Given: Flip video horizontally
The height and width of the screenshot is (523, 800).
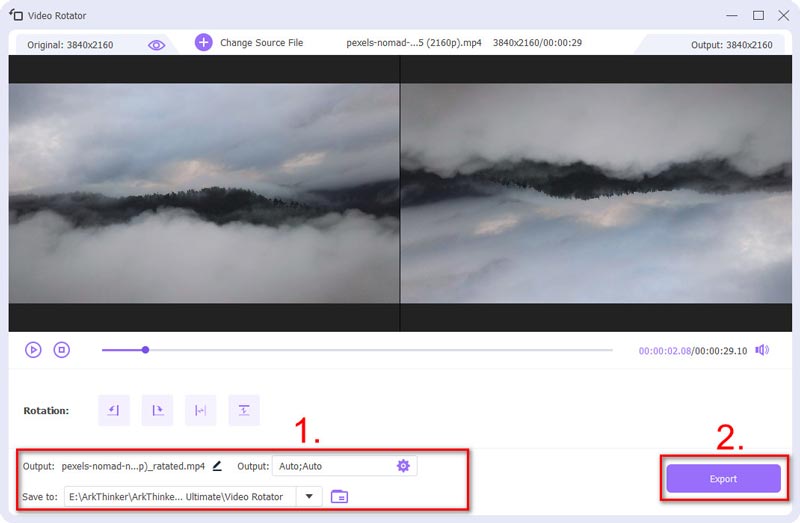Looking at the screenshot, I should coord(201,410).
